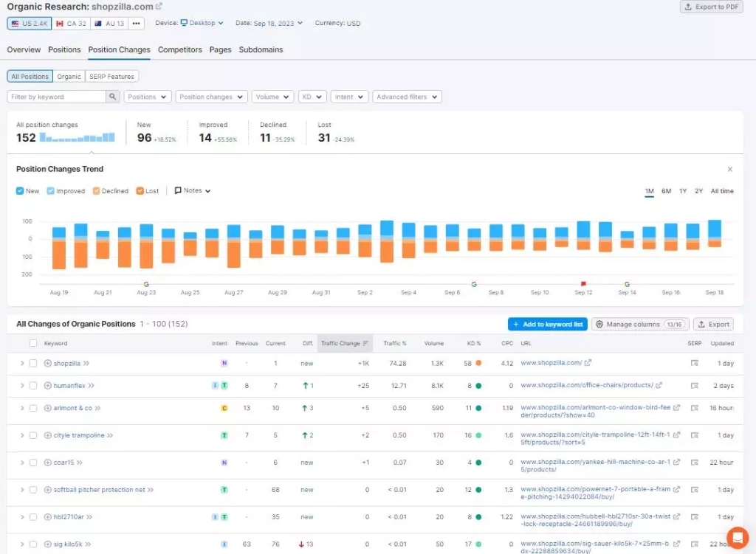Open shopzilla.com external link icon in title

159,7
